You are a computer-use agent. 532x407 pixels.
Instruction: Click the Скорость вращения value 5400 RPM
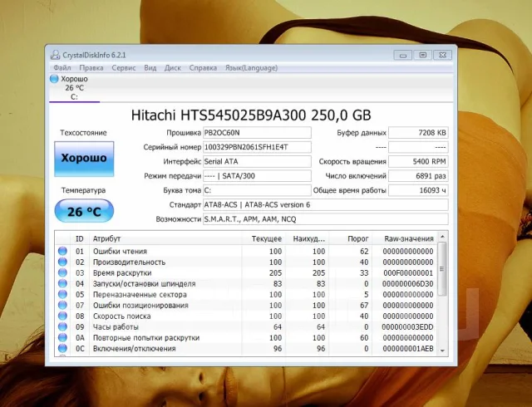click(418, 161)
